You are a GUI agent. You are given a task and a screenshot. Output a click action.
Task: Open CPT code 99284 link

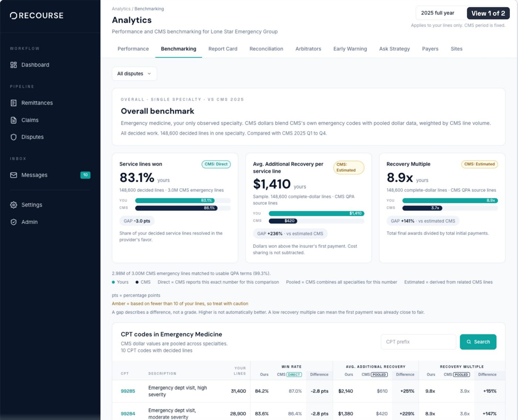point(128,414)
